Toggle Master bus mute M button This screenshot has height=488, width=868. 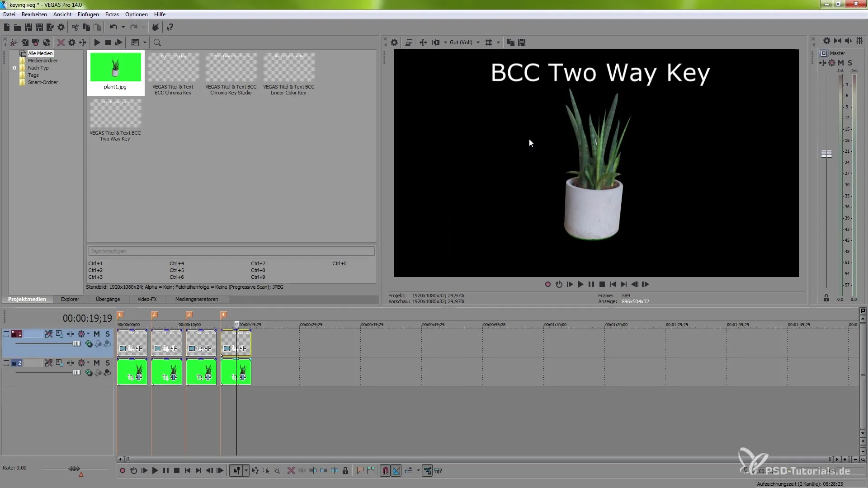841,63
